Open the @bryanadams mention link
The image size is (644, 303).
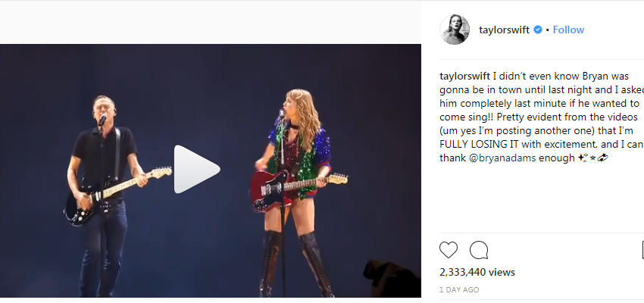point(502,158)
